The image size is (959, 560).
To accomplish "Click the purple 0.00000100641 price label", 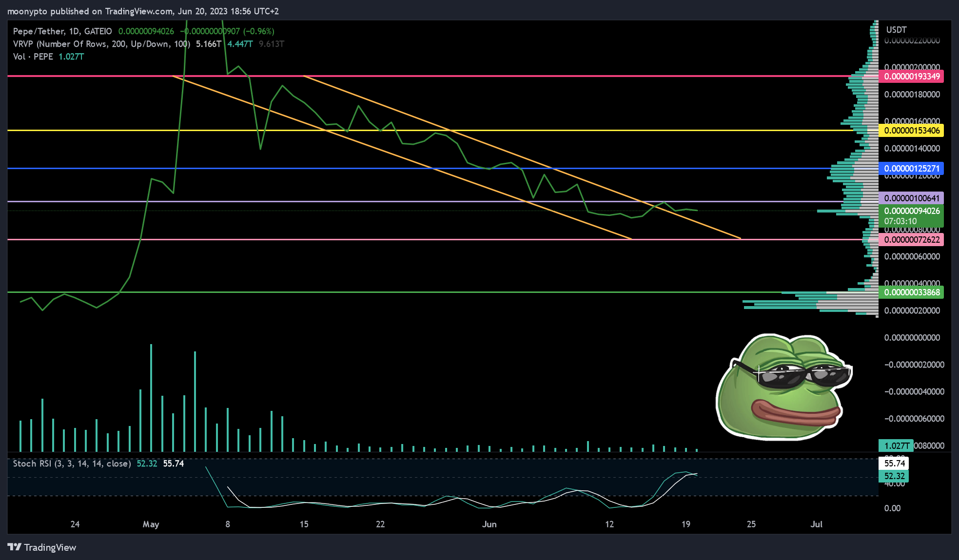I will [x=911, y=198].
